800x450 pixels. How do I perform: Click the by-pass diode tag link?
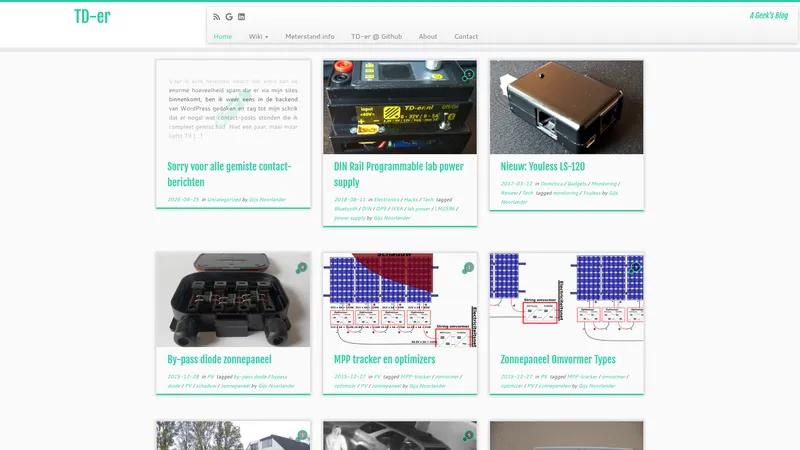(250, 377)
